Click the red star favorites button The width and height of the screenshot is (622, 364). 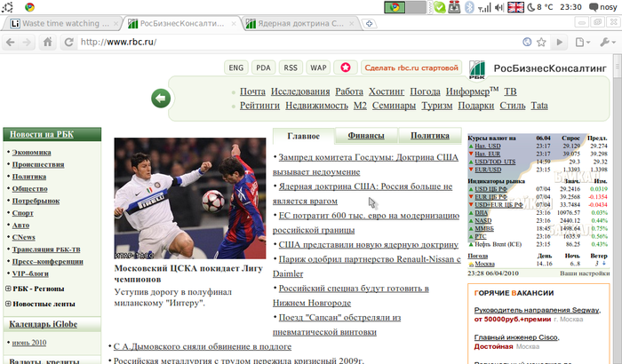pos(346,67)
